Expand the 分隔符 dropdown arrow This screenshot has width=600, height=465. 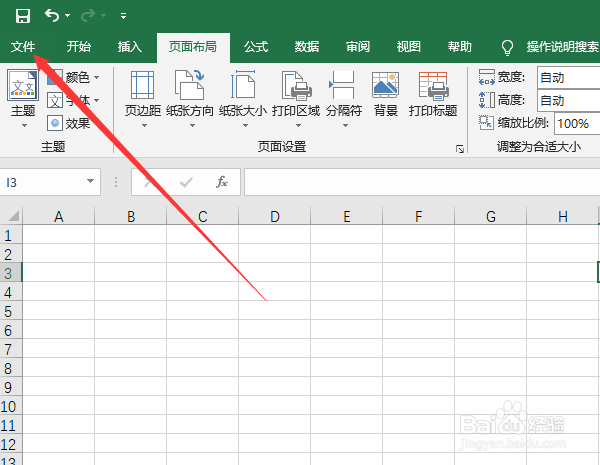[x=345, y=126]
